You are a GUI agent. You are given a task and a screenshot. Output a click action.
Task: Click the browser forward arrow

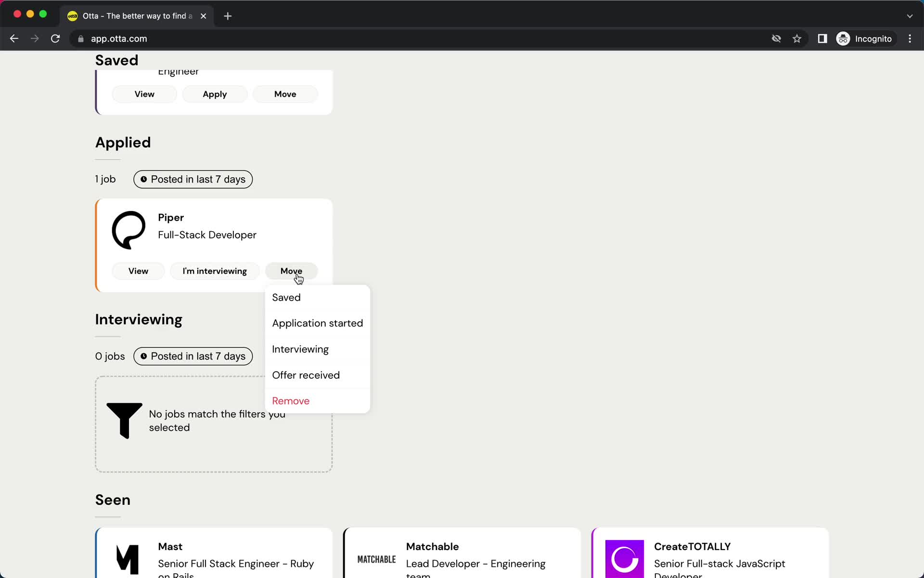pos(35,39)
